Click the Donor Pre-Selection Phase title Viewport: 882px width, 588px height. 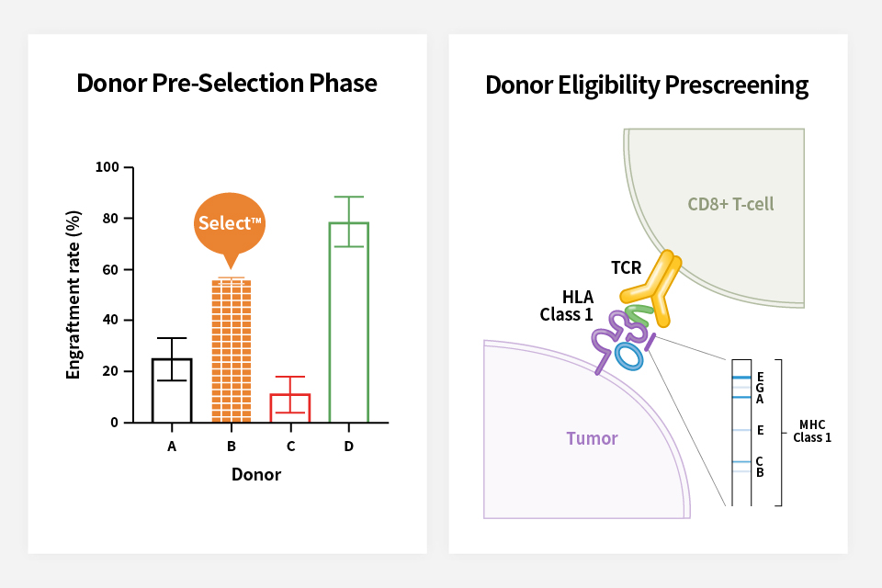click(x=227, y=84)
